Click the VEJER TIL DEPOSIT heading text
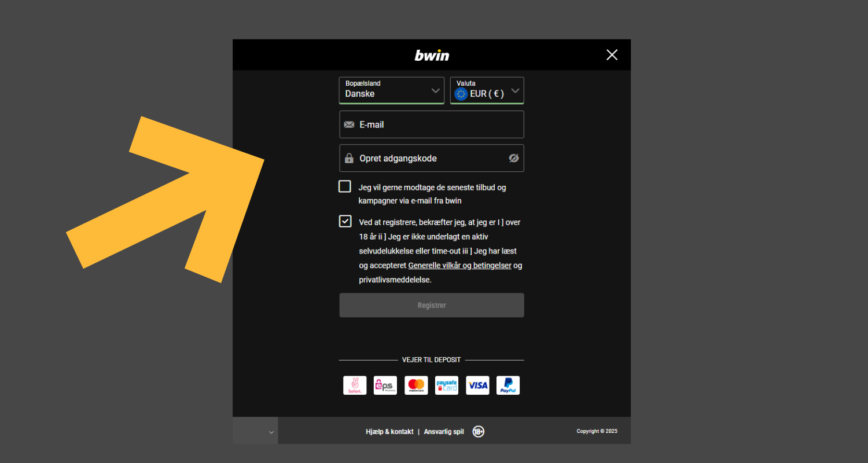The image size is (868, 463). (432, 360)
